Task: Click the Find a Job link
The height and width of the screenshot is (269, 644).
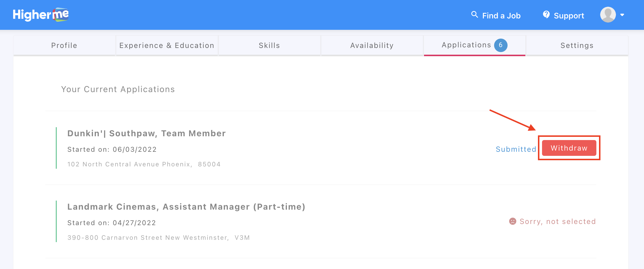Action: point(501,16)
